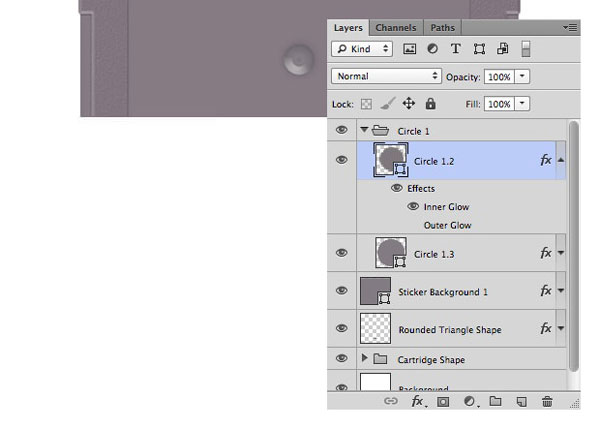Delete layer with trash icon
The image size is (600, 429).
tap(547, 401)
